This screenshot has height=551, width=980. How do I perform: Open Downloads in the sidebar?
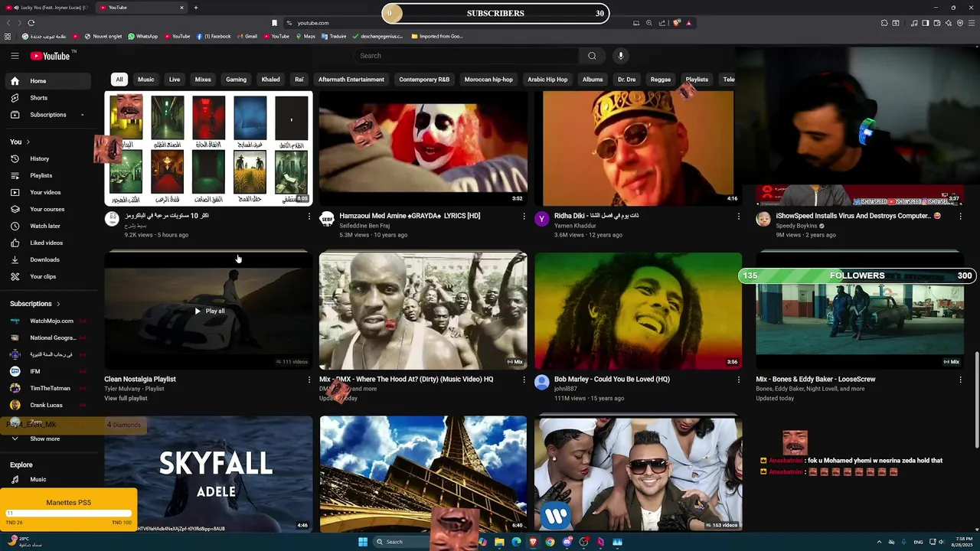(50, 260)
